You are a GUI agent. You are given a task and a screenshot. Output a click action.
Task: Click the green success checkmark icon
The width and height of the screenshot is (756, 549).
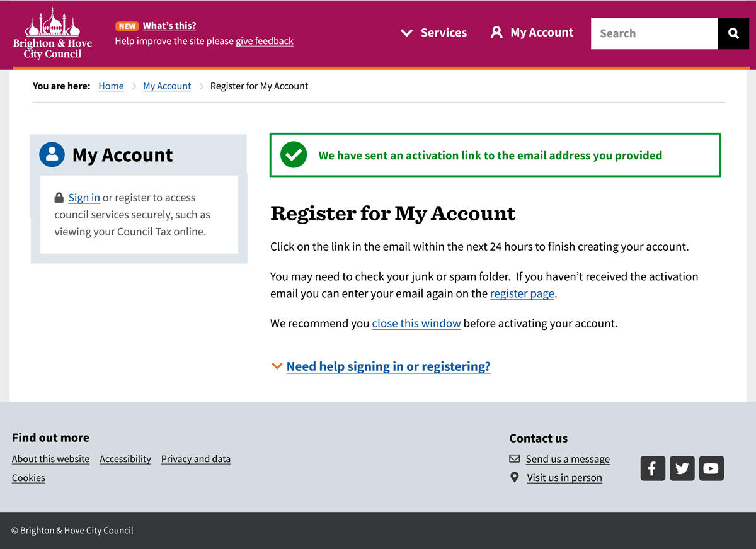pos(294,155)
